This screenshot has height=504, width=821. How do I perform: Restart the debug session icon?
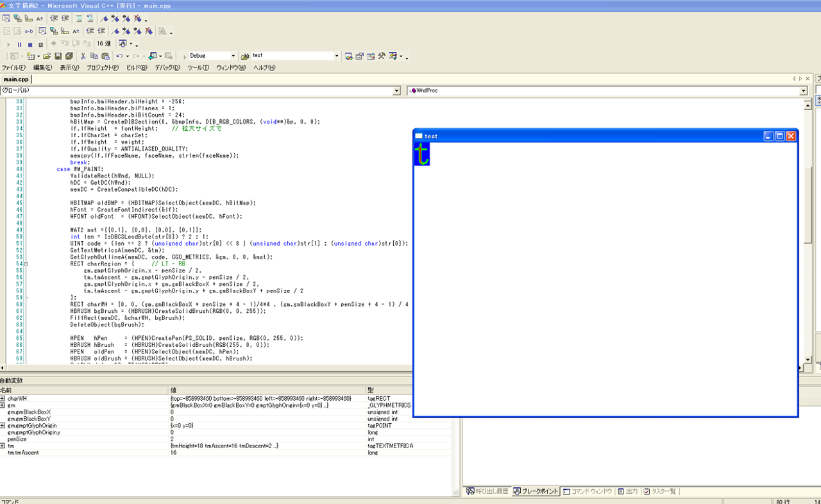41,44
